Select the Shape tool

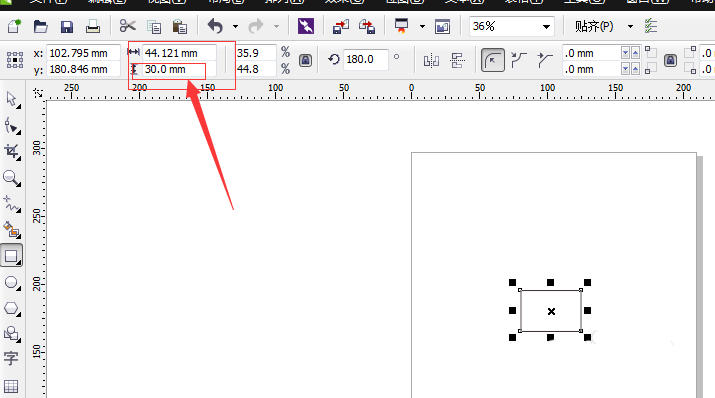tap(12, 126)
